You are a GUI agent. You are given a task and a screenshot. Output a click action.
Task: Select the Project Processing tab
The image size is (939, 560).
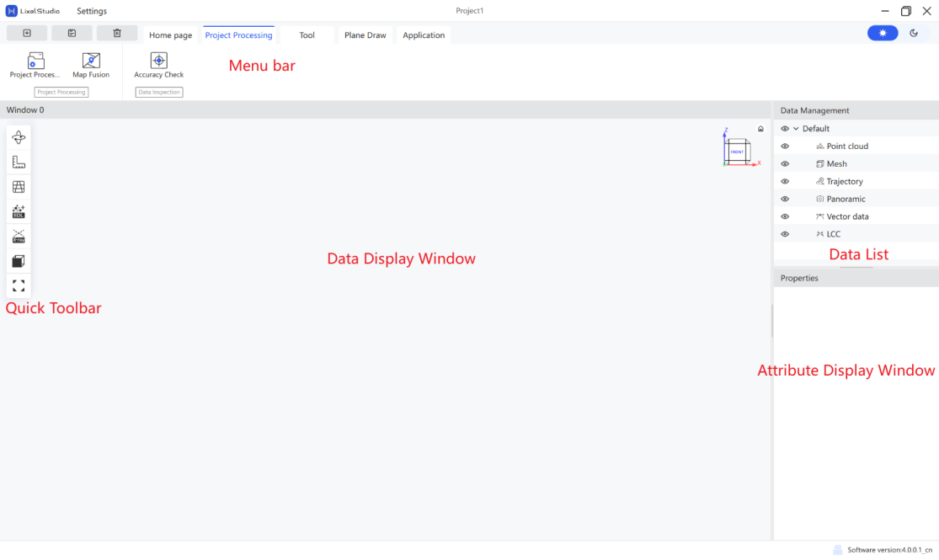238,35
